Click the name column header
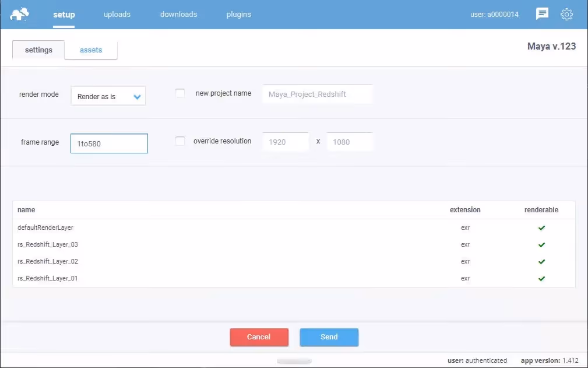Viewport: 588px width, 368px height. click(26, 210)
